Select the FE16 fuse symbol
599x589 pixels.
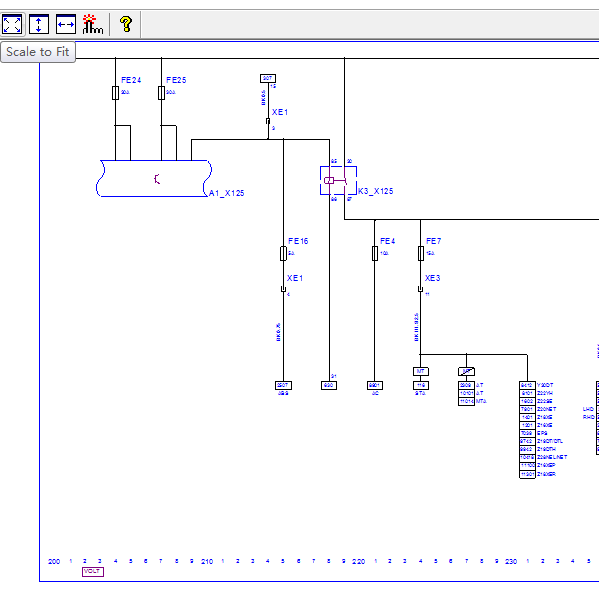pyautogui.click(x=283, y=254)
